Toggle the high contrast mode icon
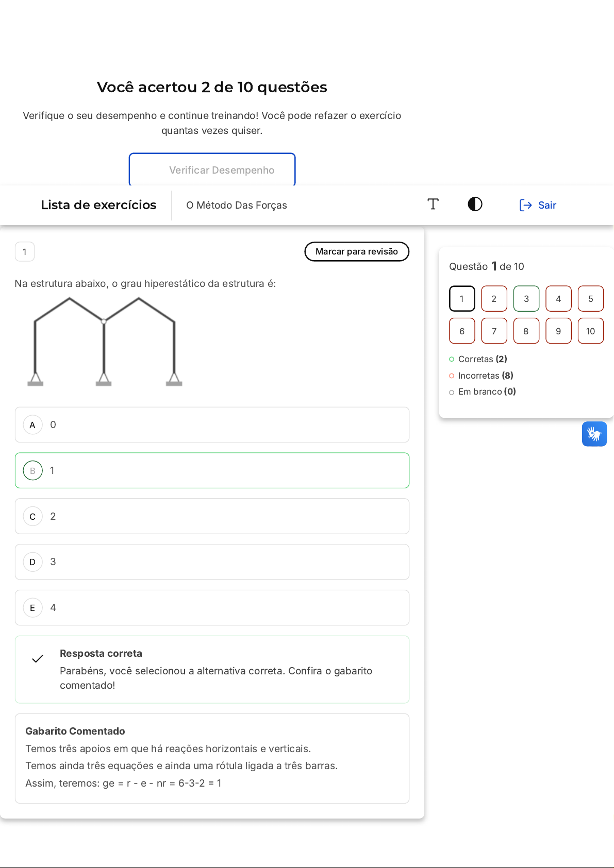 (x=475, y=205)
